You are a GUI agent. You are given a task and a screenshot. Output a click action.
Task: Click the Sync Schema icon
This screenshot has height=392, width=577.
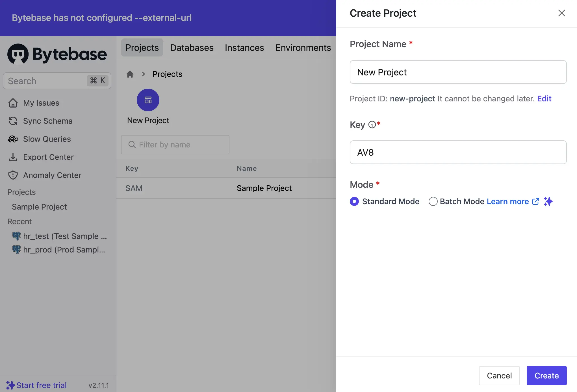click(x=13, y=121)
